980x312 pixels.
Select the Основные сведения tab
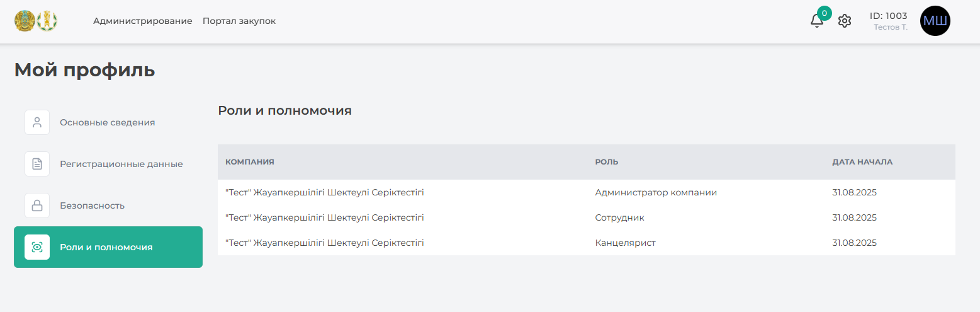point(107,122)
